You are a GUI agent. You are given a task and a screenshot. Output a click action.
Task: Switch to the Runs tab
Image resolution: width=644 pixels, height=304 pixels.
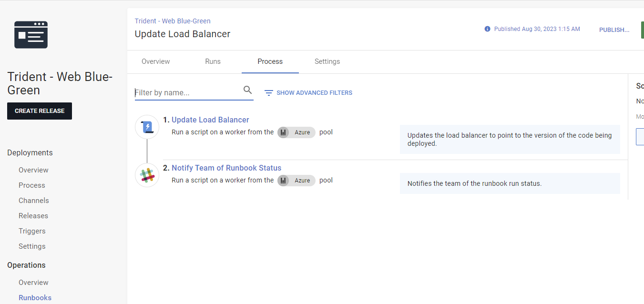click(x=213, y=61)
